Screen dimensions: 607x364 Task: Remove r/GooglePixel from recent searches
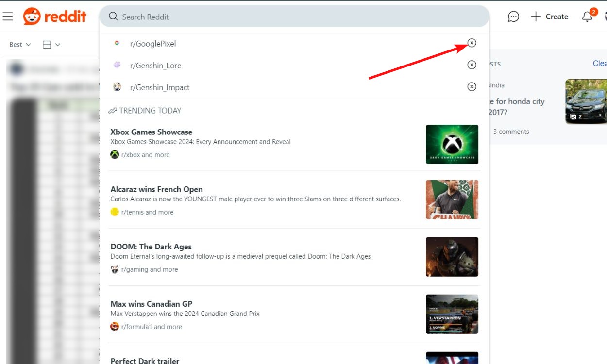pyautogui.click(x=472, y=43)
